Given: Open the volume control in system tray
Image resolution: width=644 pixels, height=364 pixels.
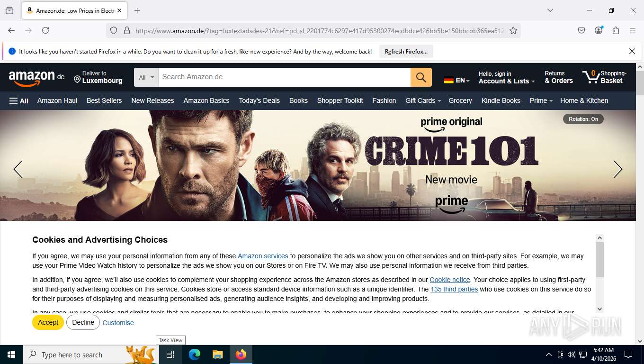Looking at the screenshot, I should coord(572,355).
